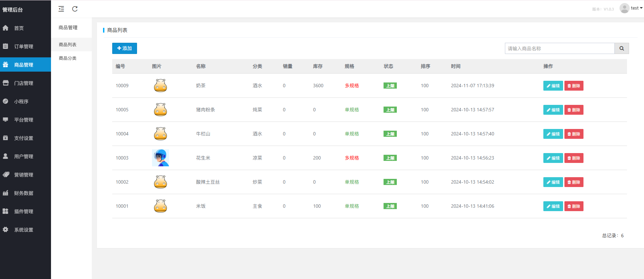Screen dimensions: 644x279
Task: Open 系统设置 gear in sidebar
Action: (x=23, y=230)
